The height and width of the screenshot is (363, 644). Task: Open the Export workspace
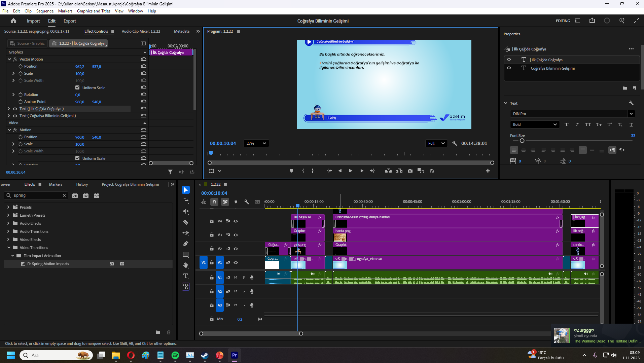[70, 21]
